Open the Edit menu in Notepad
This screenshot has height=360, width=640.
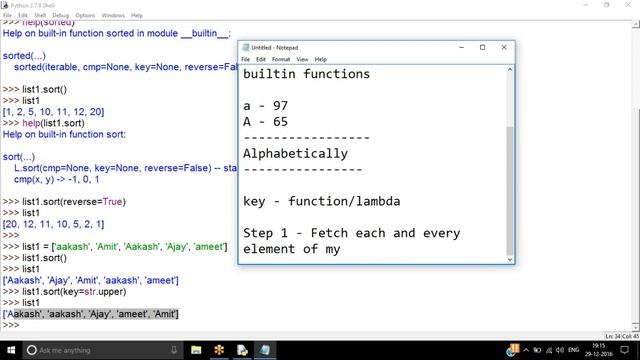pos(261,59)
